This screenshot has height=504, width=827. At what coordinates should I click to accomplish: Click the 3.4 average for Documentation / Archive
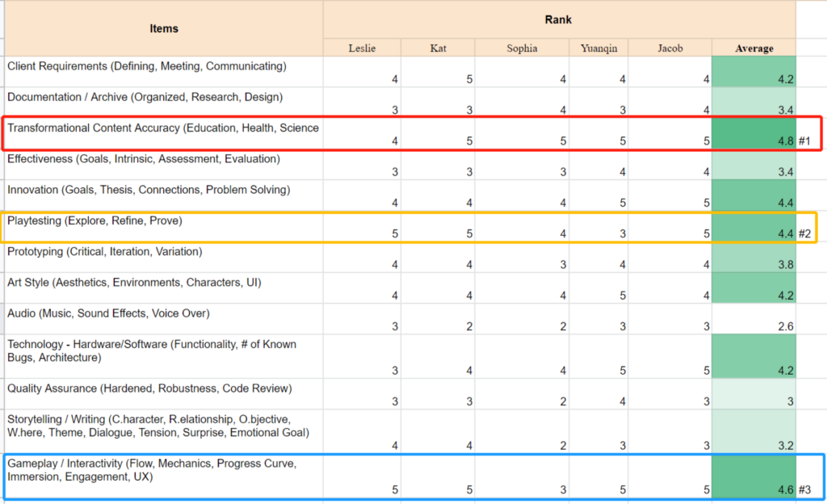click(754, 103)
